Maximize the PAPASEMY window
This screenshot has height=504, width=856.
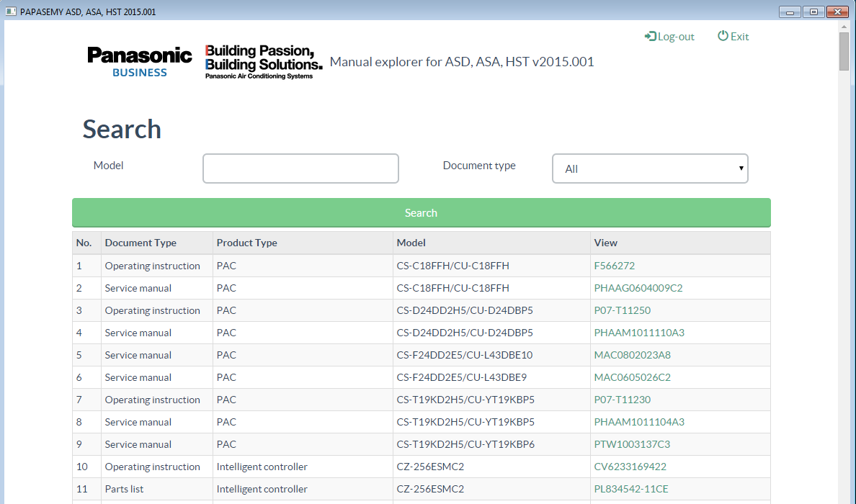[x=814, y=12]
